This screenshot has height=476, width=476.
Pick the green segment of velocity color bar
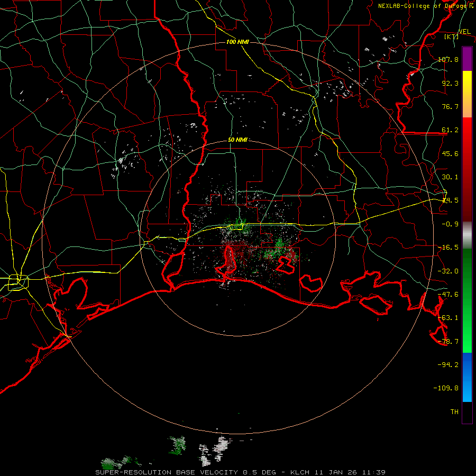pos(467,300)
